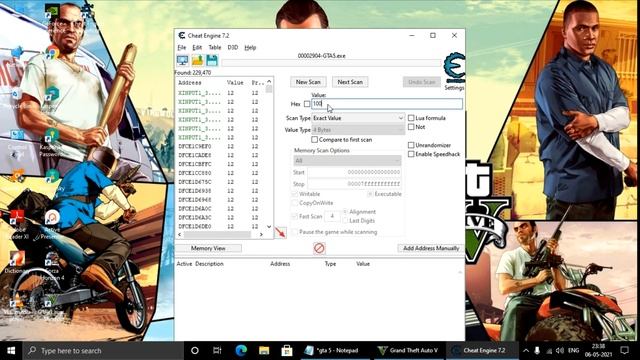Open Cheat Engine Settings logo icon

[x=454, y=68]
